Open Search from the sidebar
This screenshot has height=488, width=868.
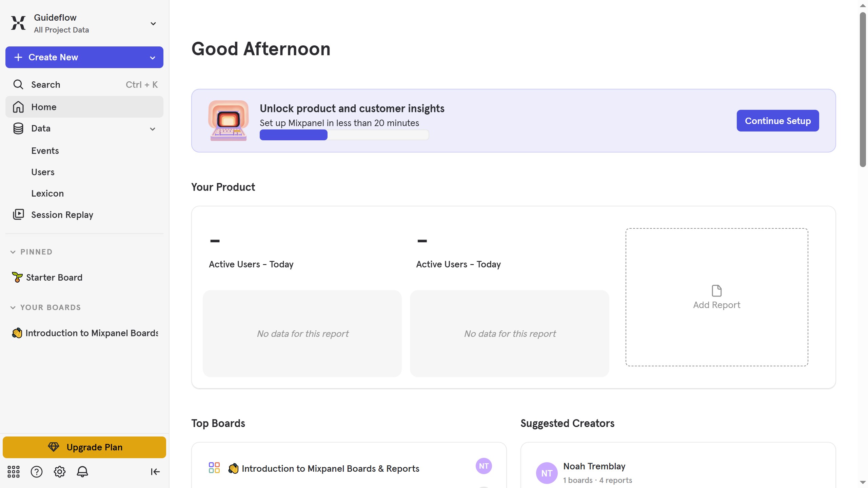click(x=84, y=84)
